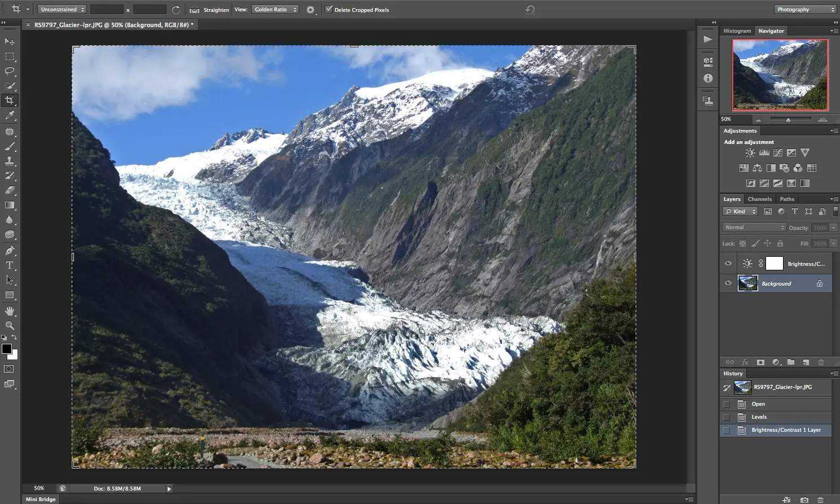Select the Eyedropper tool

[10, 116]
